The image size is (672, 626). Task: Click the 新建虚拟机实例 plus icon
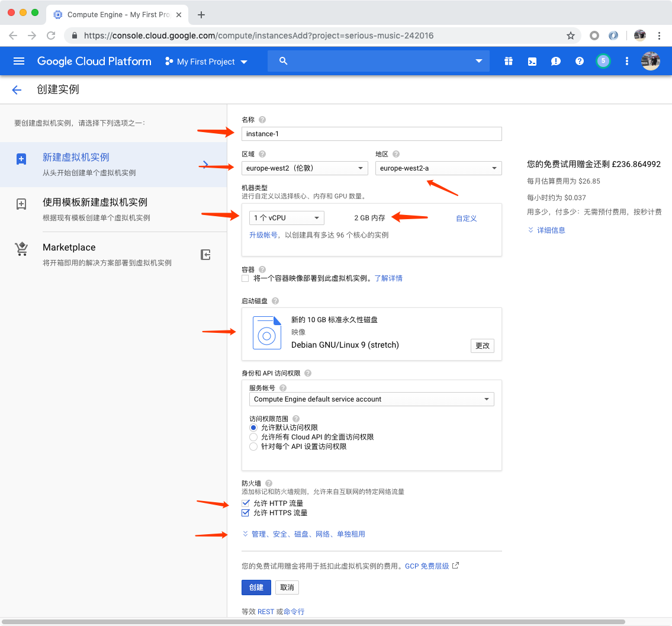coord(21,159)
